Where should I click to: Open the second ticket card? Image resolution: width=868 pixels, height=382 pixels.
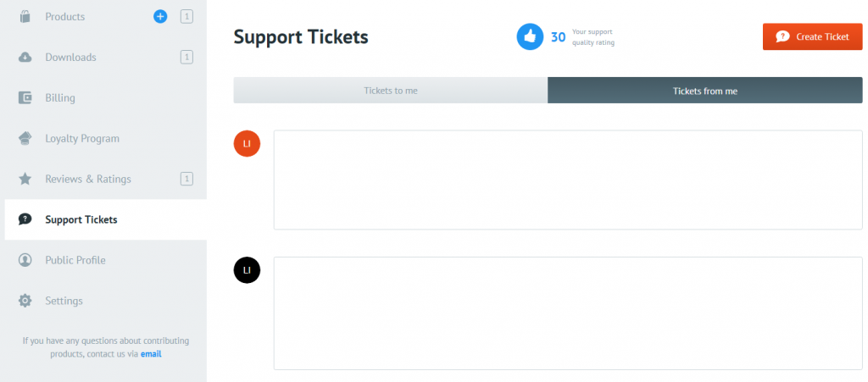[x=567, y=313]
